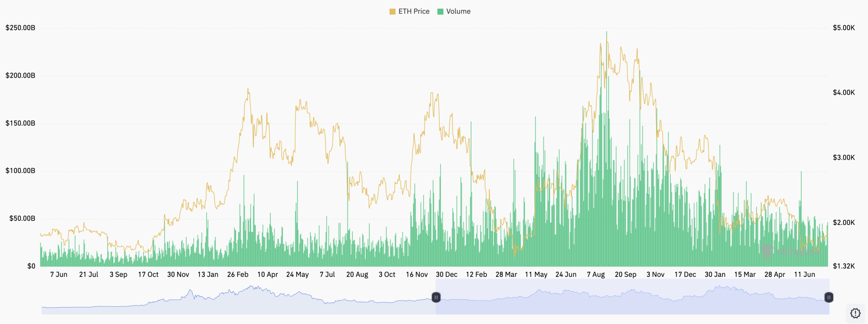
Task: Click the '26 Feb' x-axis label
Action: click(x=238, y=274)
